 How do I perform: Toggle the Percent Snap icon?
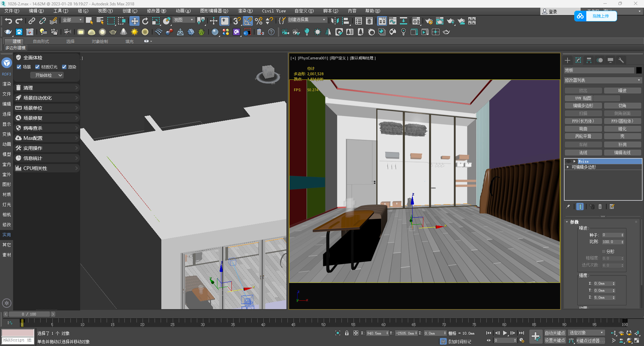pos(259,21)
